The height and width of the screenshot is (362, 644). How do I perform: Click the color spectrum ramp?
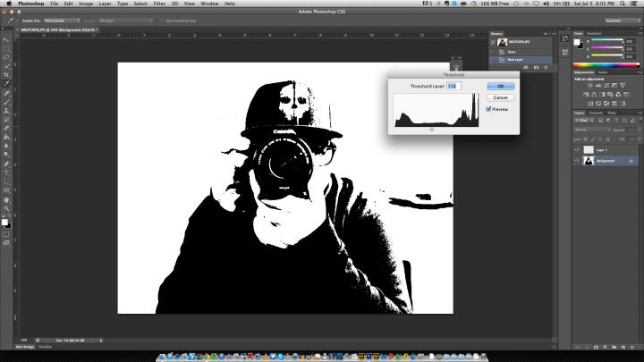pyautogui.click(x=606, y=65)
